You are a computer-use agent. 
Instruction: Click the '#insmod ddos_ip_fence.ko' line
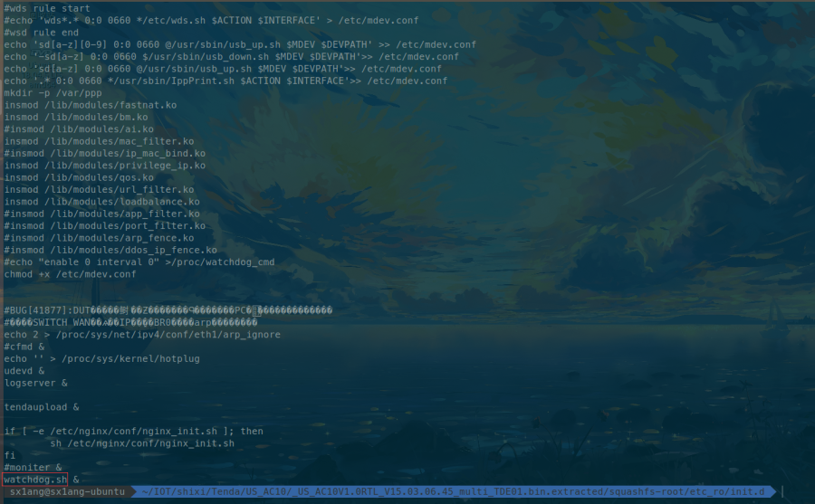coord(110,250)
